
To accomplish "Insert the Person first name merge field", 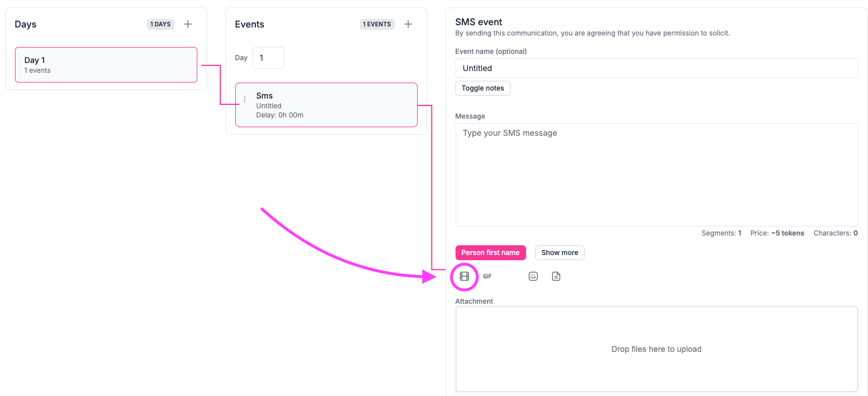I will tap(490, 253).
